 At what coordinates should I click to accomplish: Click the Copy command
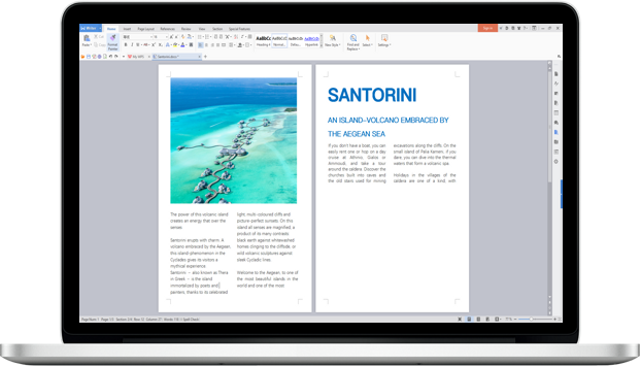100,45
